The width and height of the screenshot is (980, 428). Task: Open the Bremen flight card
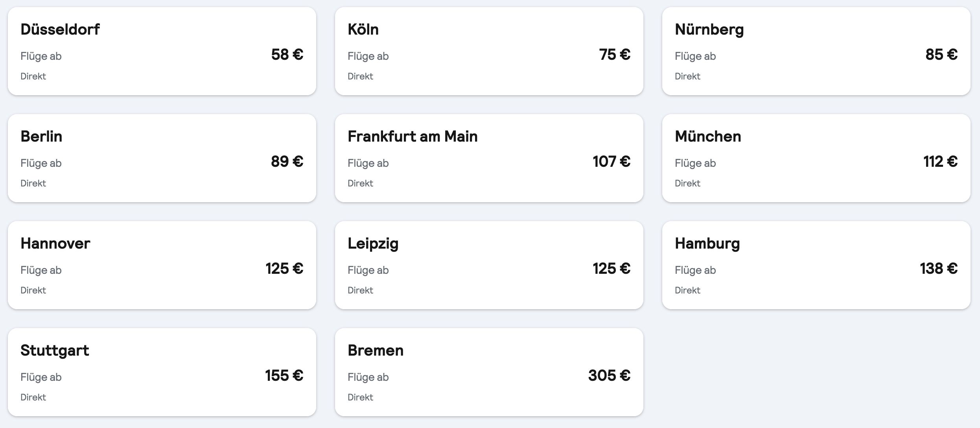point(489,372)
